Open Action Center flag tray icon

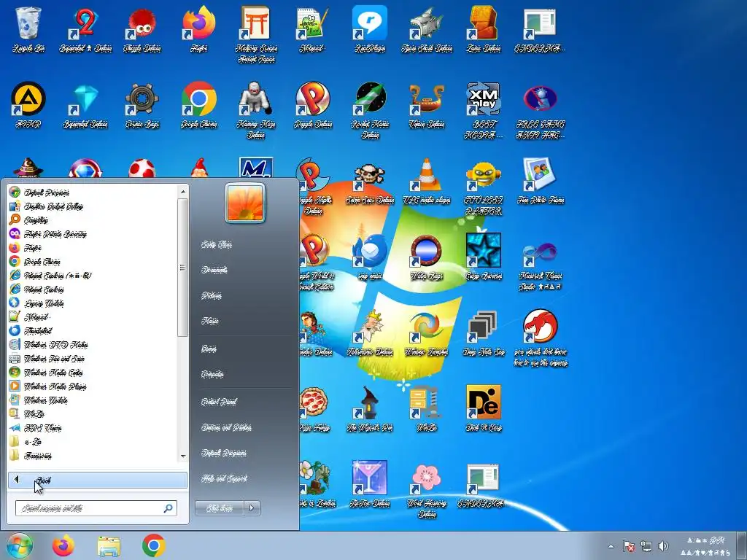coord(629,545)
